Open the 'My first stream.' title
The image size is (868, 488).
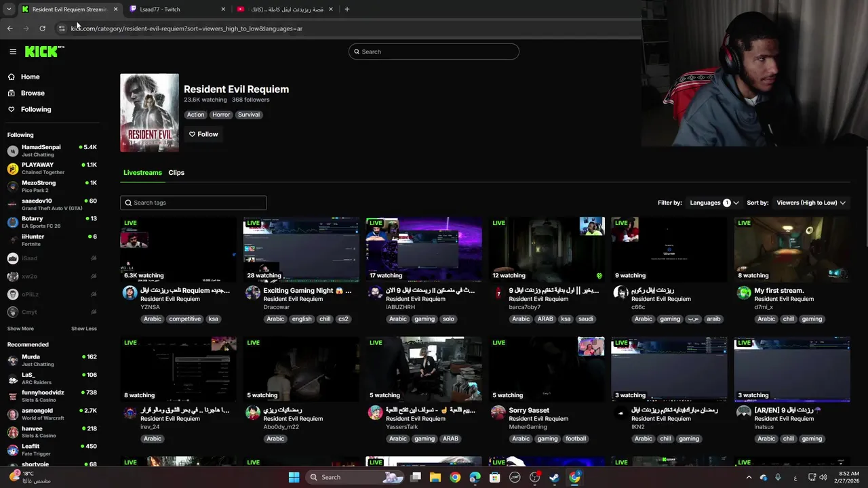(778, 291)
